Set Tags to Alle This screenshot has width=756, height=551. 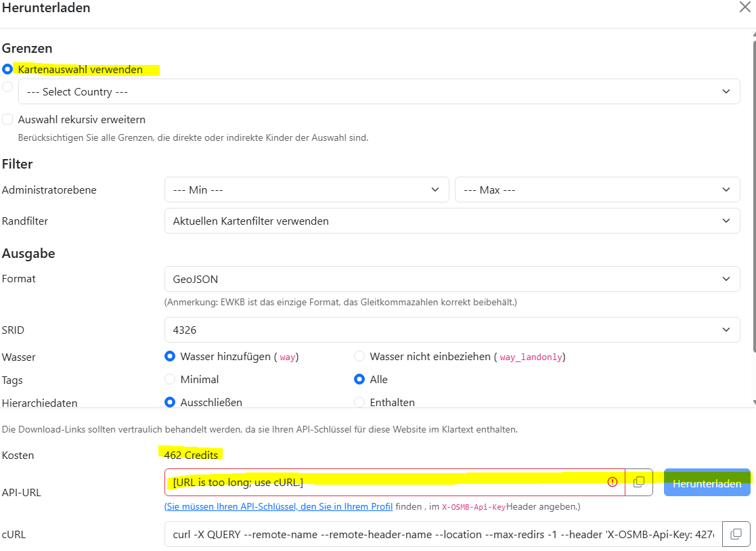tap(359, 379)
